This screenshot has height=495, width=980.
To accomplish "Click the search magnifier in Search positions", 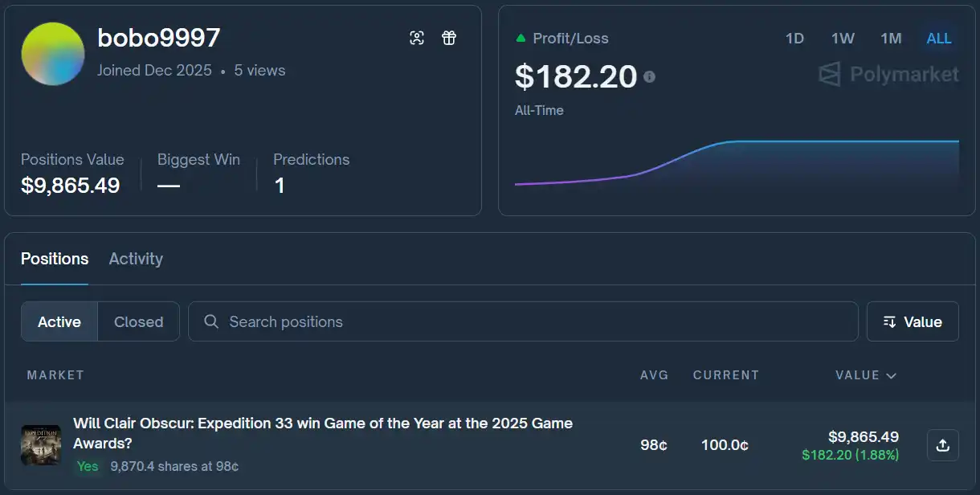I will [210, 321].
